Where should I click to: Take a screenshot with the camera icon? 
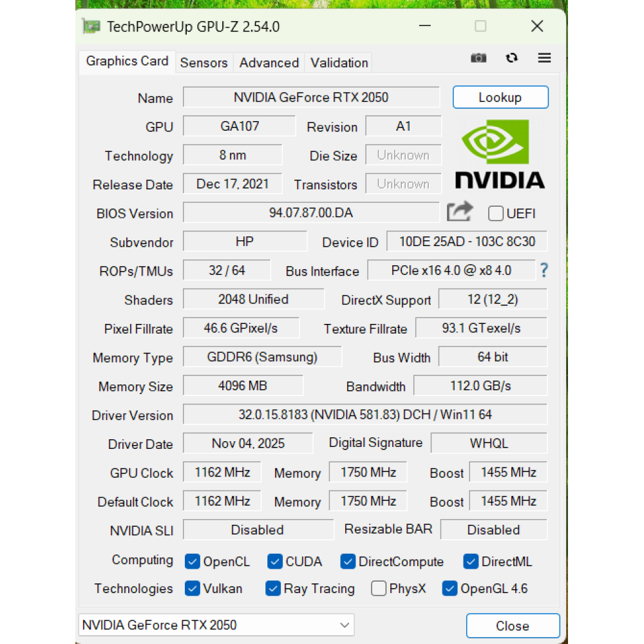point(478,58)
